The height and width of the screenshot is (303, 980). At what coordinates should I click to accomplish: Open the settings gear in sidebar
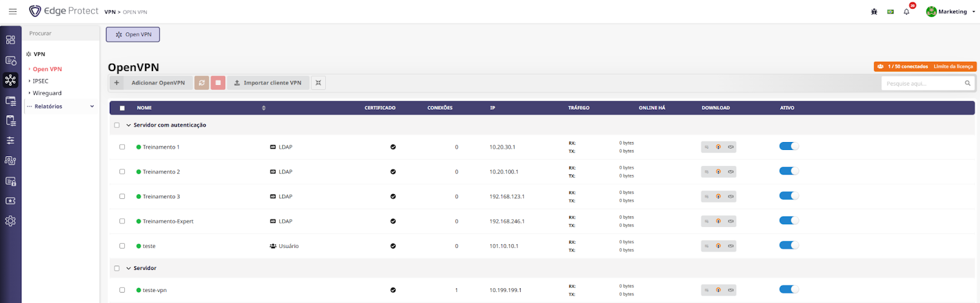pyautogui.click(x=10, y=221)
